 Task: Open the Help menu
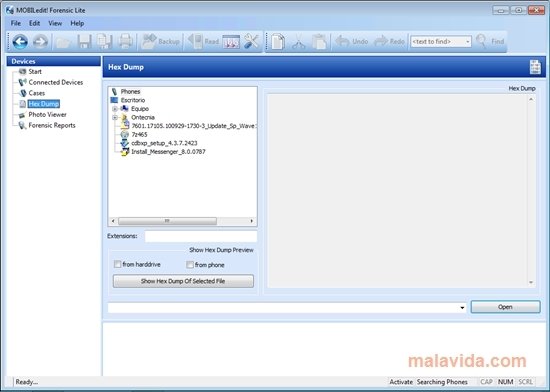pyautogui.click(x=77, y=23)
